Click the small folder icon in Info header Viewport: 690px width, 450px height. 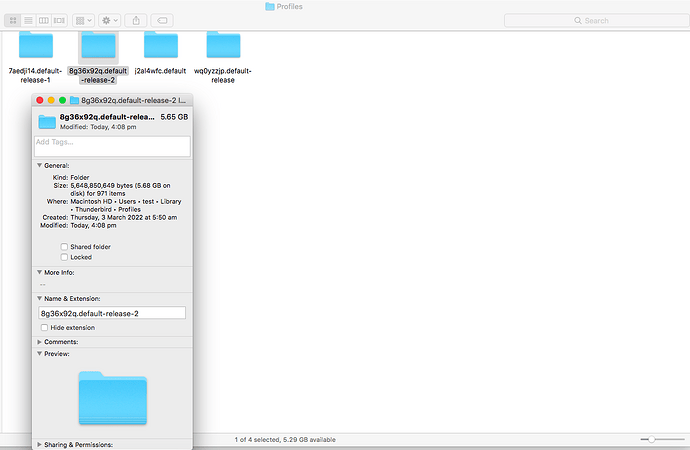pos(47,122)
